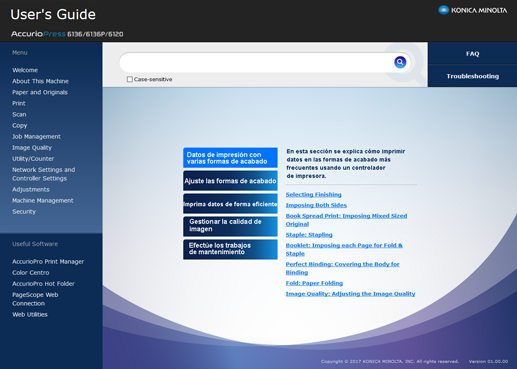The height and width of the screenshot is (369, 517).
Task: Open Job Management in the sidebar
Action: tap(36, 136)
